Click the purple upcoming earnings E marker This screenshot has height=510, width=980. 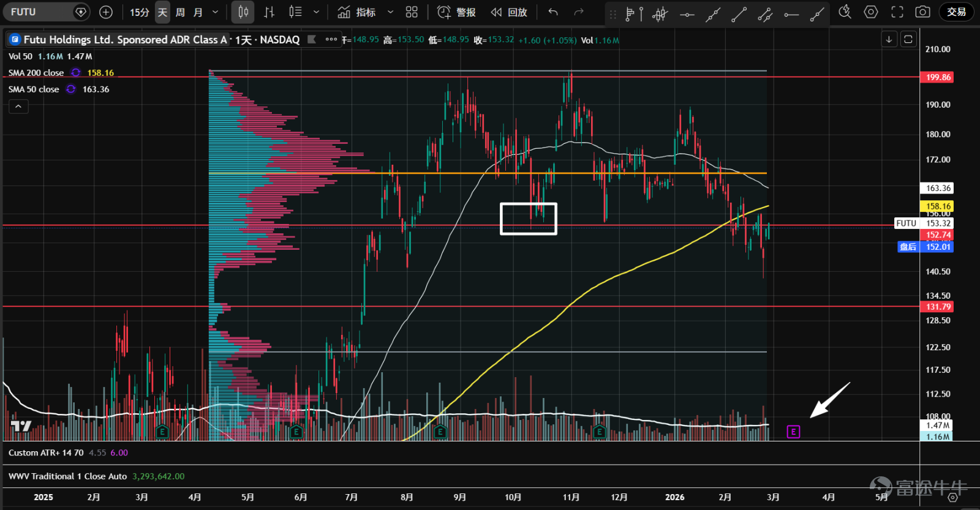tap(793, 432)
